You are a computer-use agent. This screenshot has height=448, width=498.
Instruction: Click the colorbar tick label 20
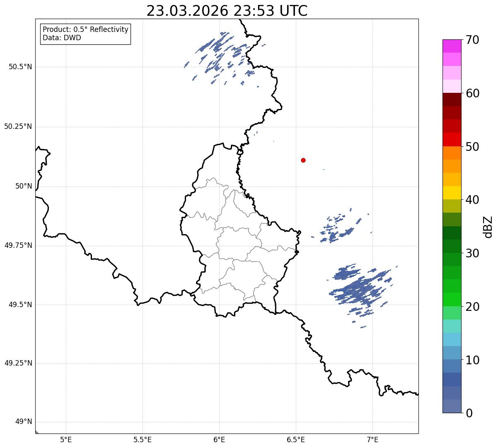point(473,307)
